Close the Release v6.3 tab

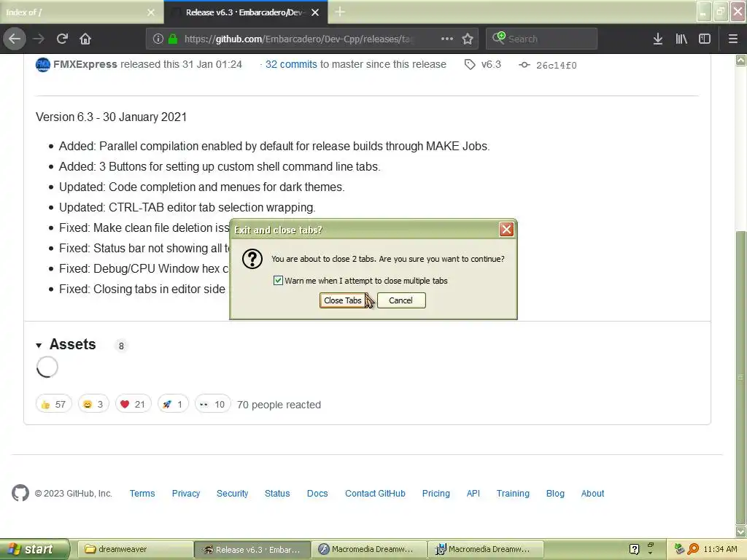pyautogui.click(x=315, y=12)
